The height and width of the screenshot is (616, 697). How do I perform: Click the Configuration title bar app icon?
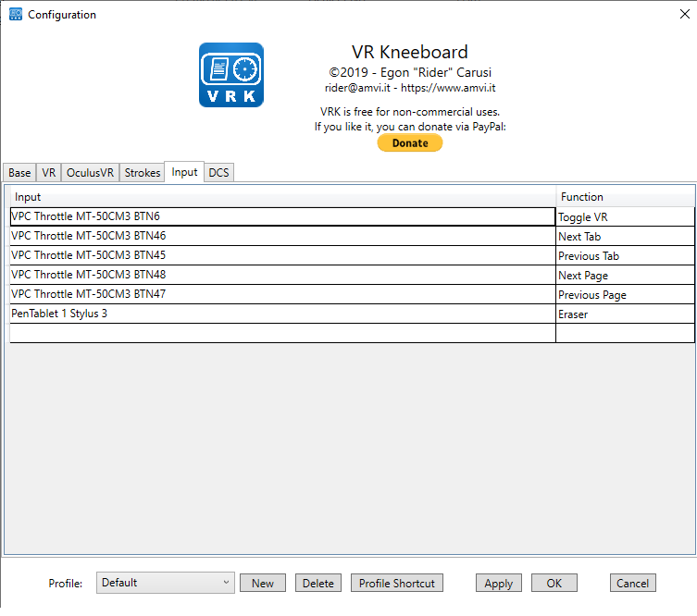pyautogui.click(x=16, y=14)
